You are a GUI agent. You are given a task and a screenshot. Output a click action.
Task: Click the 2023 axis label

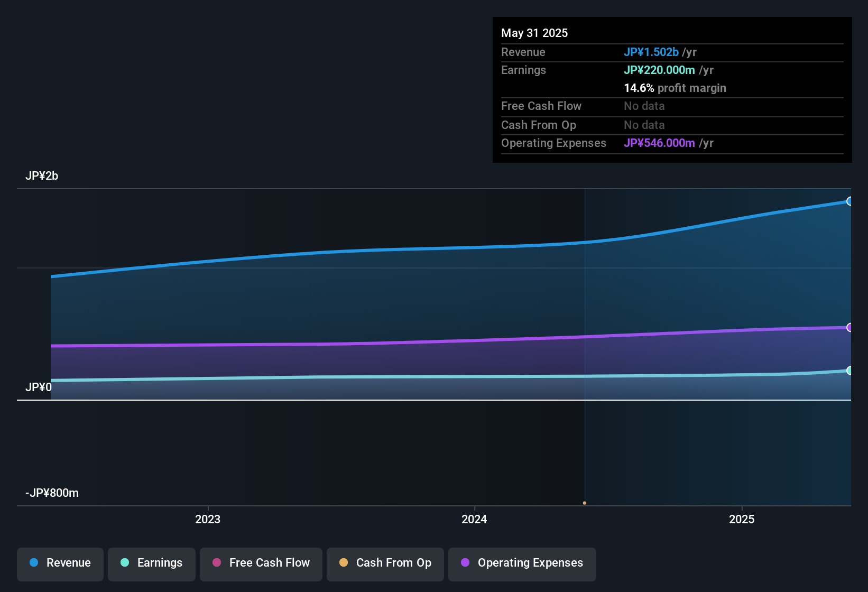[208, 519]
